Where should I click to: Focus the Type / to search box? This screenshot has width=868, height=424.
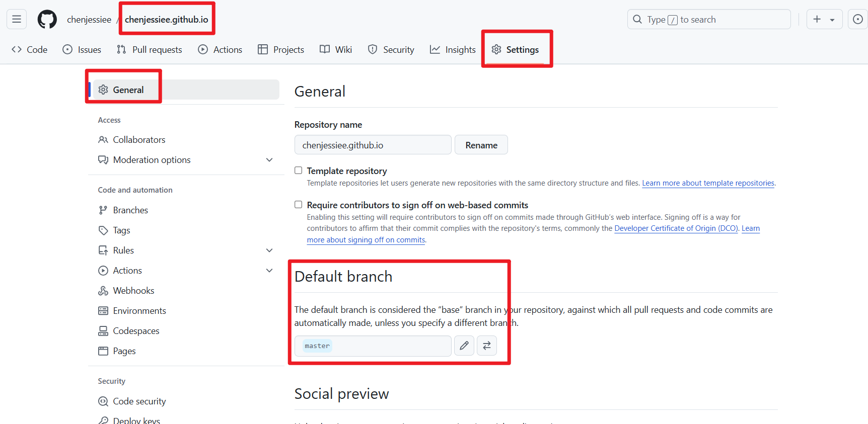click(709, 19)
